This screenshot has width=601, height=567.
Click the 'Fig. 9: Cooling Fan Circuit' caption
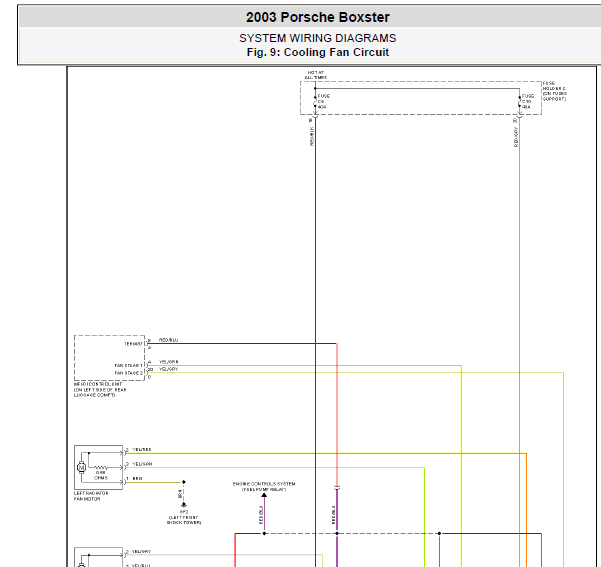(318, 52)
